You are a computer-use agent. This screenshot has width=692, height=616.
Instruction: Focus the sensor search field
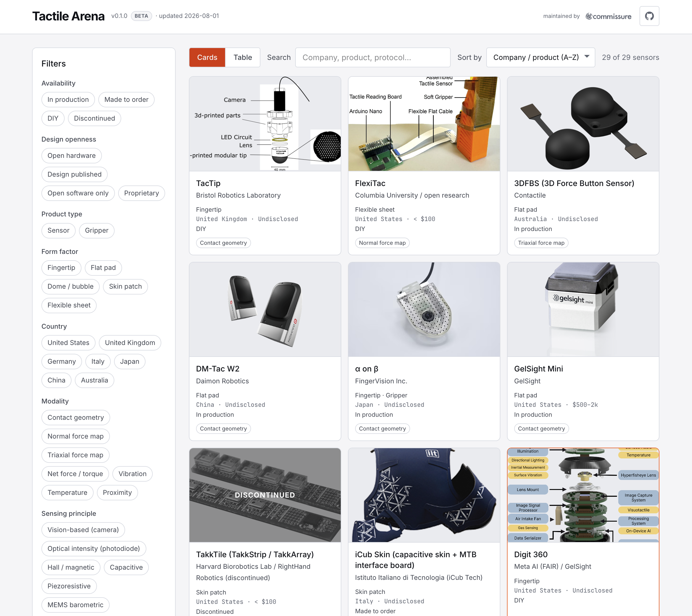pos(373,57)
